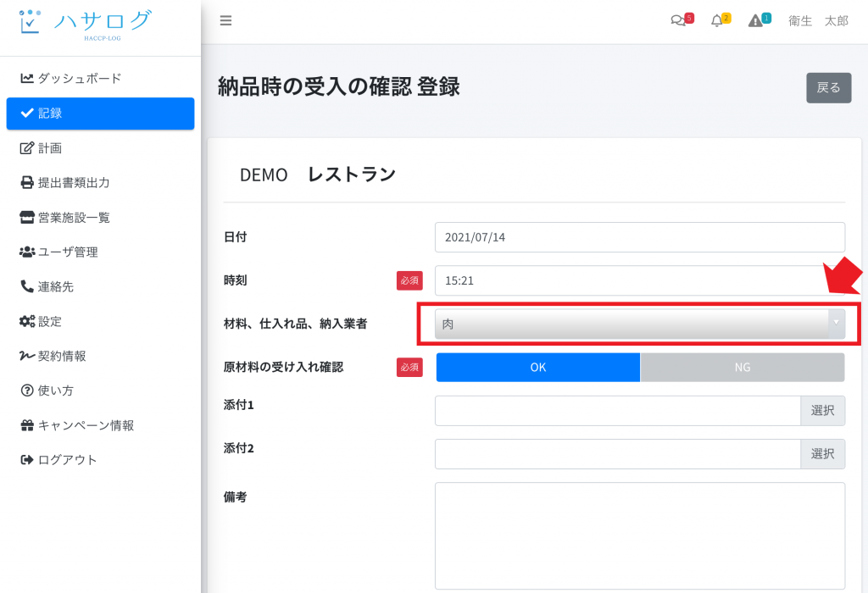Click the signature icon beside 契約情報
The image size is (868, 593).
coord(26,357)
